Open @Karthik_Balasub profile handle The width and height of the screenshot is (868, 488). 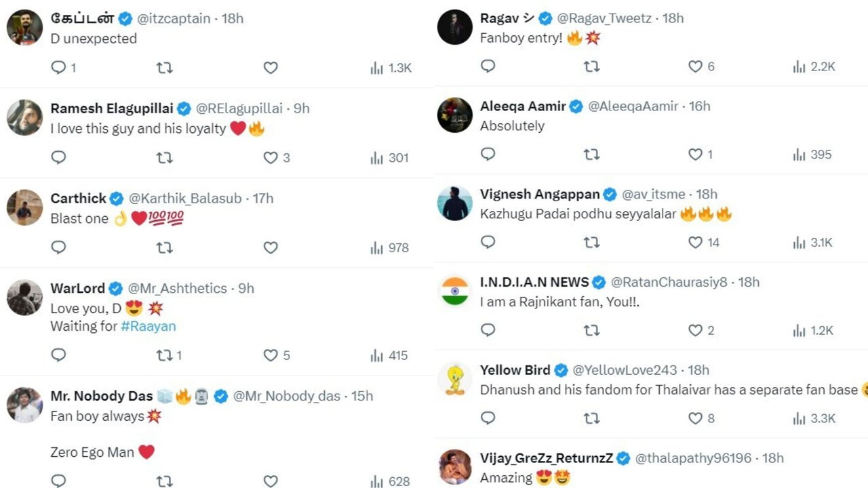pos(185,199)
